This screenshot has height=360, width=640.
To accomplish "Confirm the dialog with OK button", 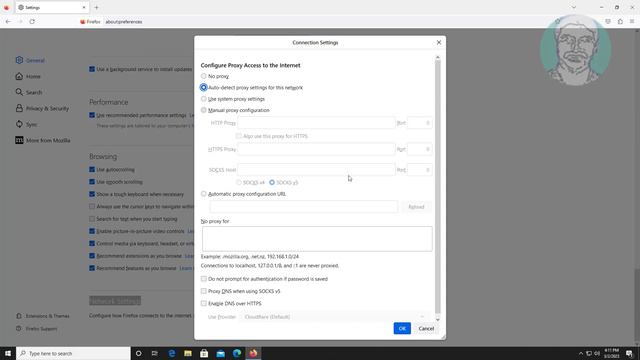I will [x=402, y=328].
